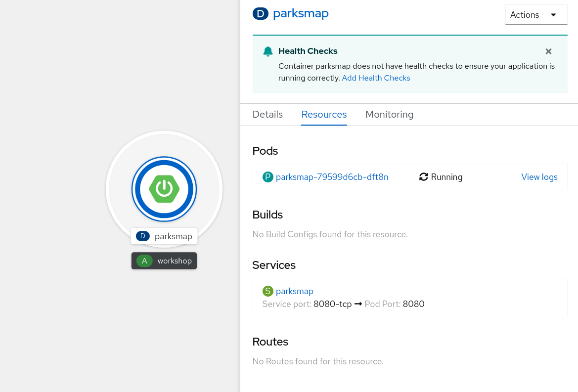Switch to the Monitoring tab

click(x=389, y=114)
